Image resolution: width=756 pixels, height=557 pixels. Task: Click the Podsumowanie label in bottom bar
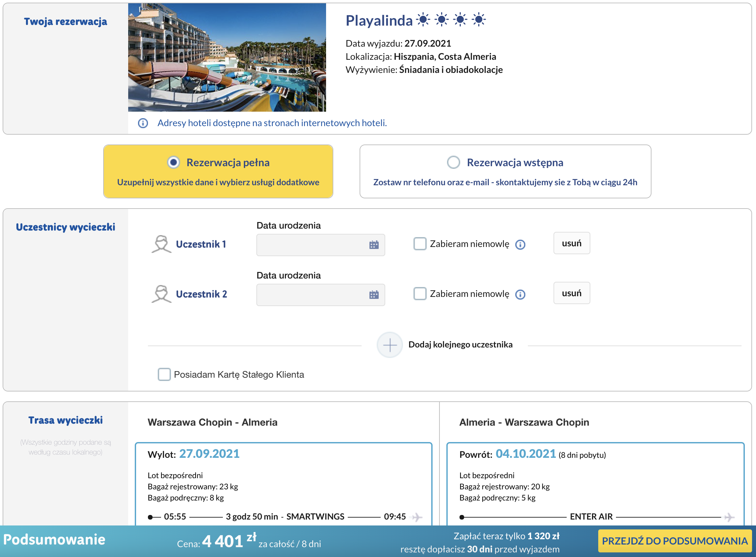(x=54, y=540)
